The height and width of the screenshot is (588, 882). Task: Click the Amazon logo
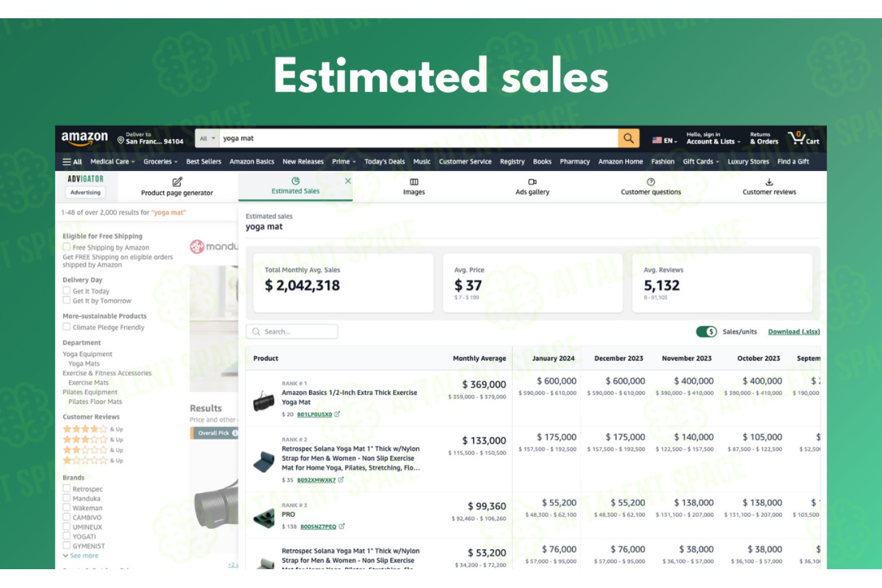85,138
